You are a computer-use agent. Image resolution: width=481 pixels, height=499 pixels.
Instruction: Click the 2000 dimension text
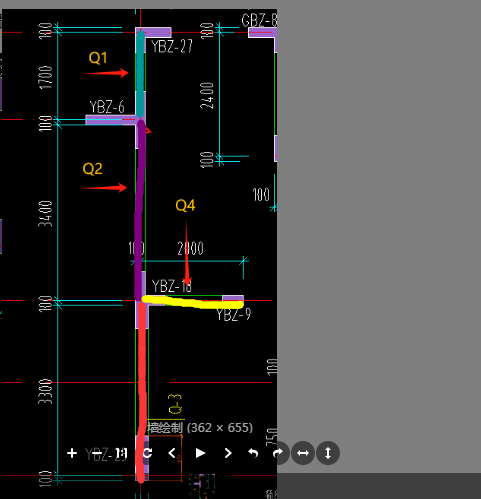pyautogui.click(x=190, y=248)
